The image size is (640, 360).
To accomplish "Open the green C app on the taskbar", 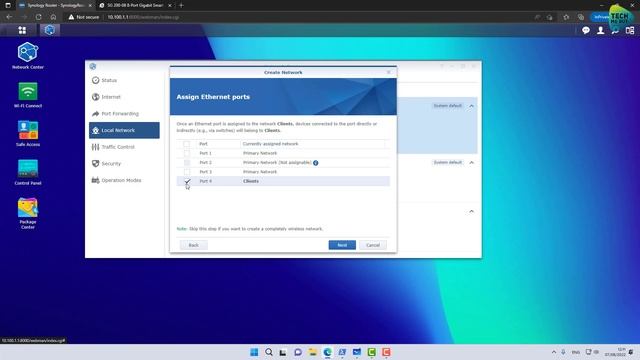I will click(x=371, y=352).
